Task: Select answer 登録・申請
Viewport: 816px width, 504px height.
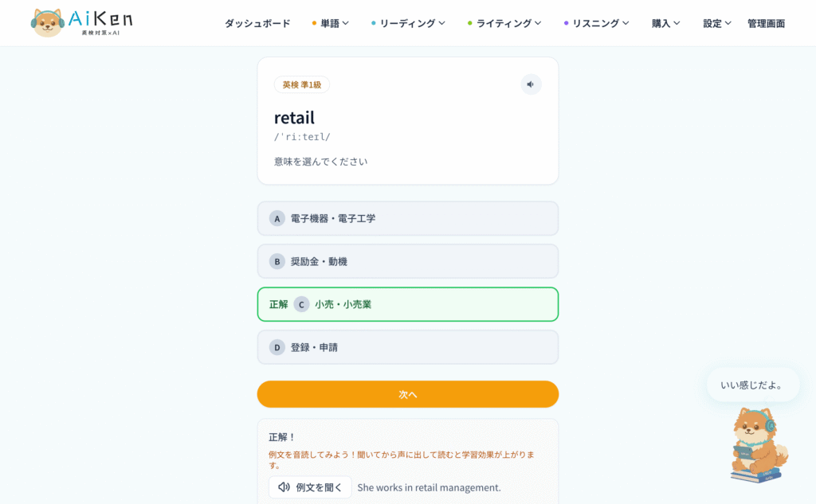Action: (407, 347)
